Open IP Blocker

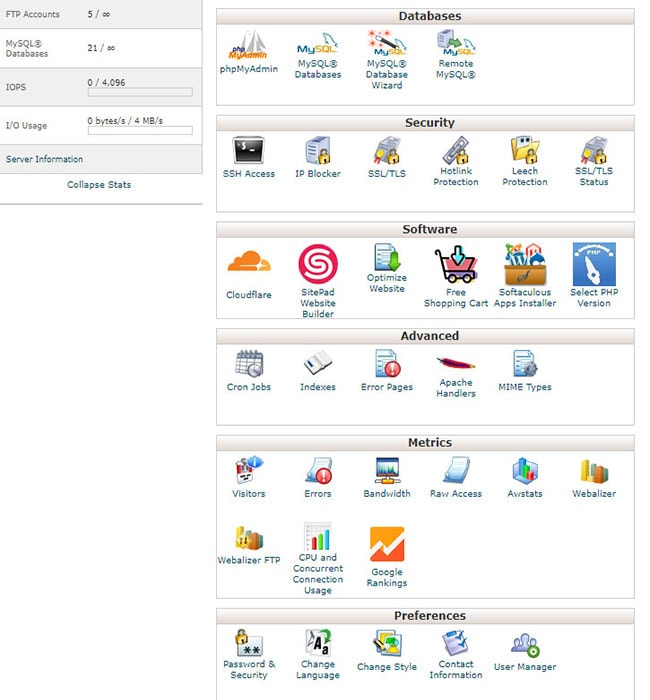(318, 158)
